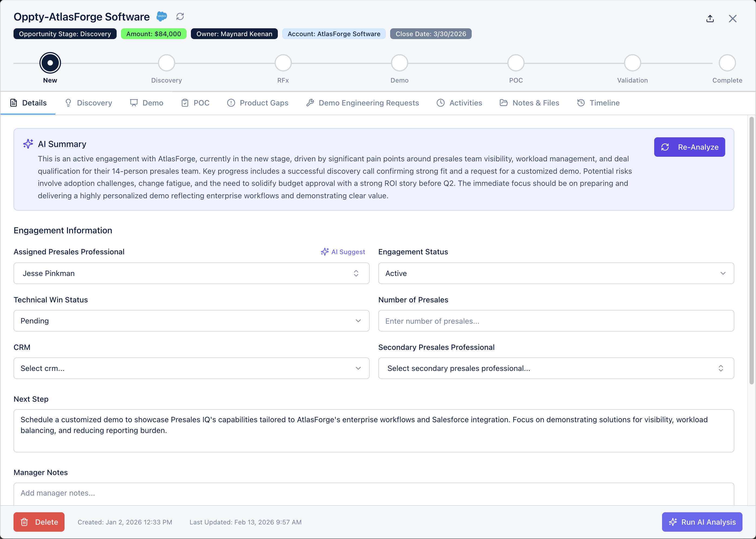Open Product Gaps via its warning icon
The width and height of the screenshot is (756, 539).
(x=231, y=103)
